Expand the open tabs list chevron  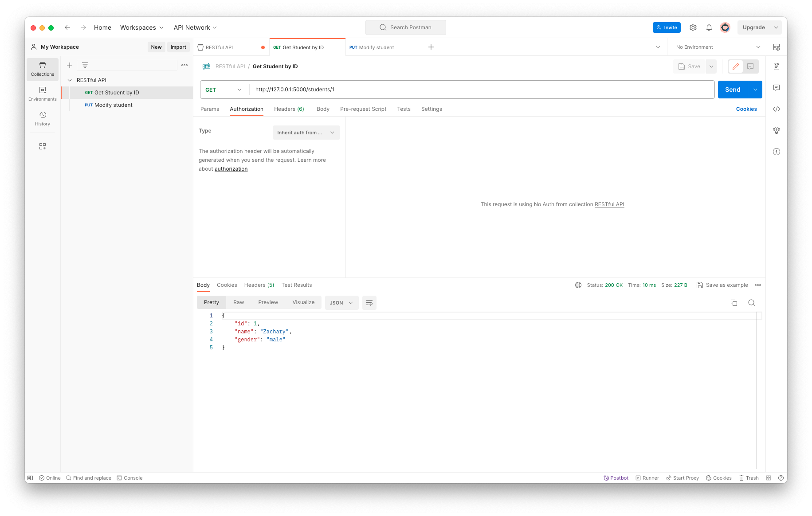pyautogui.click(x=658, y=47)
